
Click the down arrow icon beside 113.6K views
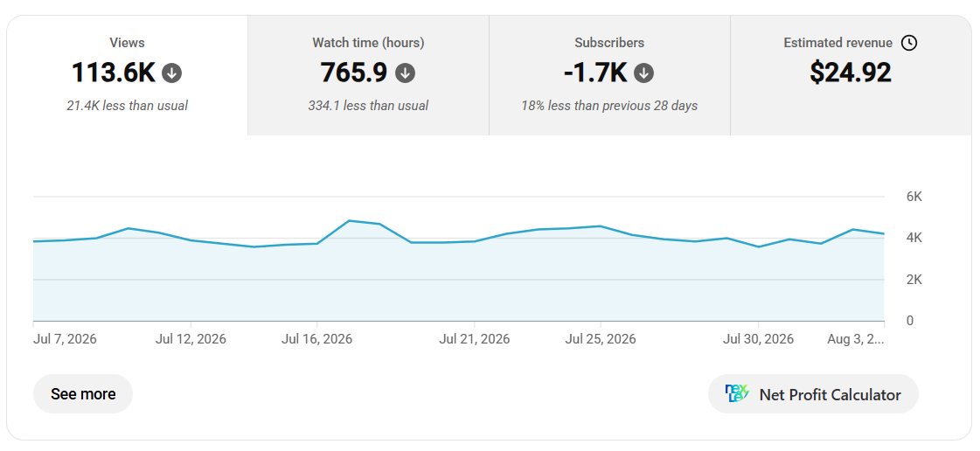pyautogui.click(x=172, y=73)
